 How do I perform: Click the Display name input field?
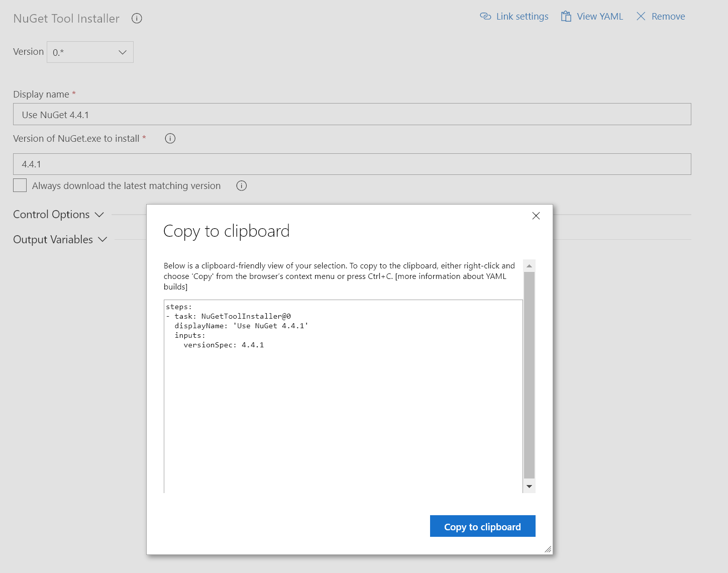(x=352, y=114)
